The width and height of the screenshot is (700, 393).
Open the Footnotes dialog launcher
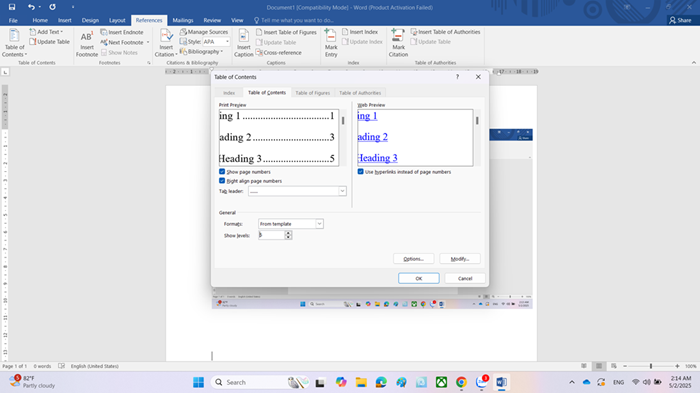149,63
